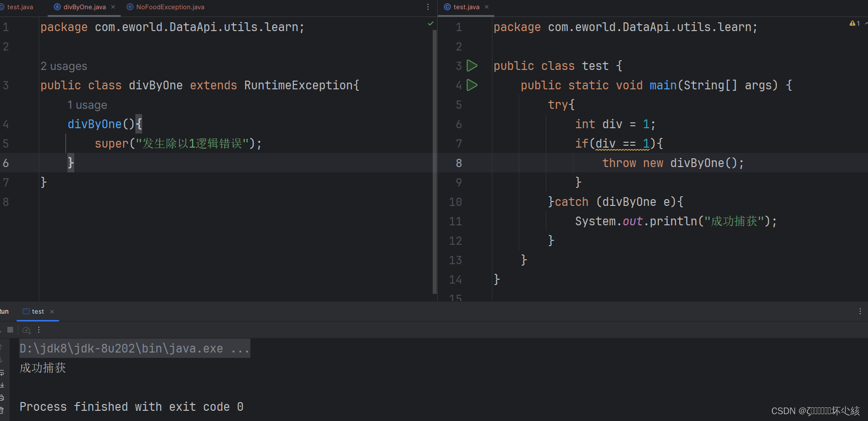Click the java.exe command line in console
The image size is (868, 421).
click(x=134, y=348)
